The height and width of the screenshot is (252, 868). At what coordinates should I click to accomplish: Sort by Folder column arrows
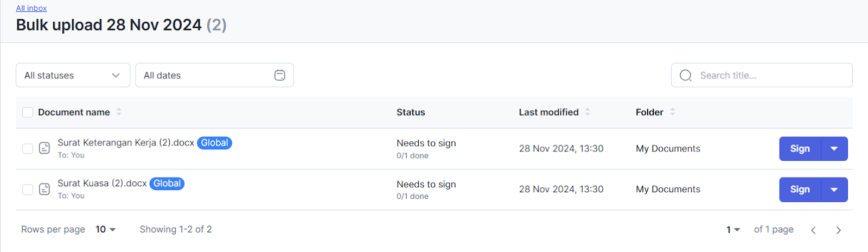[x=673, y=112]
